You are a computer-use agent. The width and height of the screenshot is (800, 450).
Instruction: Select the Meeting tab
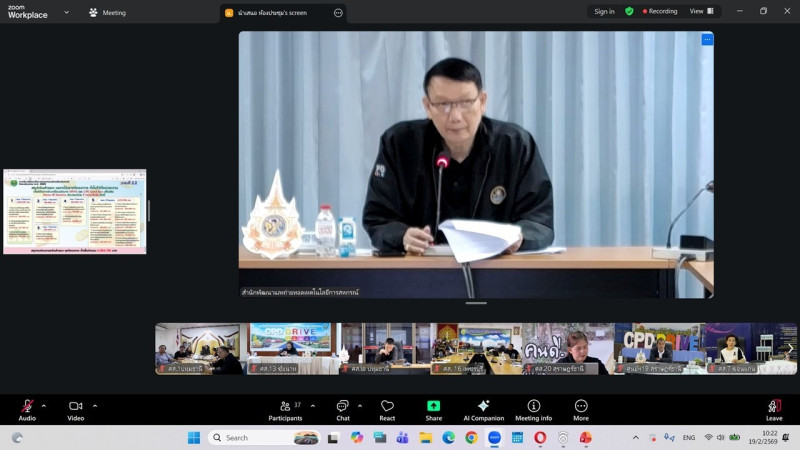pyautogui.click(x=107, y=13)
